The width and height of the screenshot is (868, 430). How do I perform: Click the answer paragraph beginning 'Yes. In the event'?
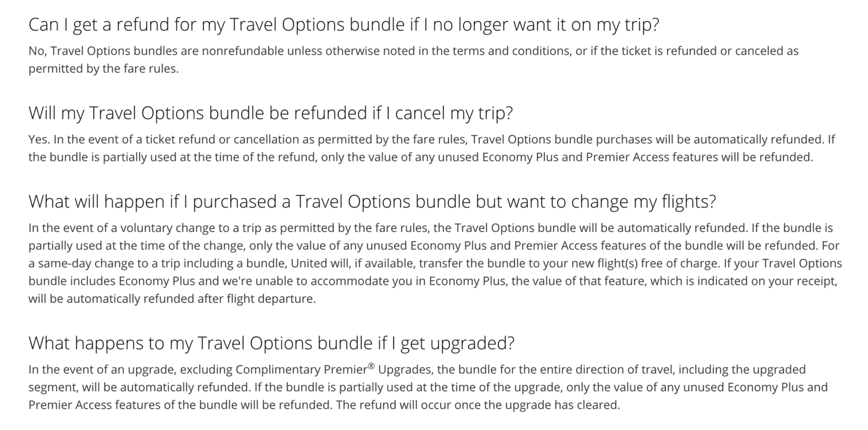(x=432, y=148)
